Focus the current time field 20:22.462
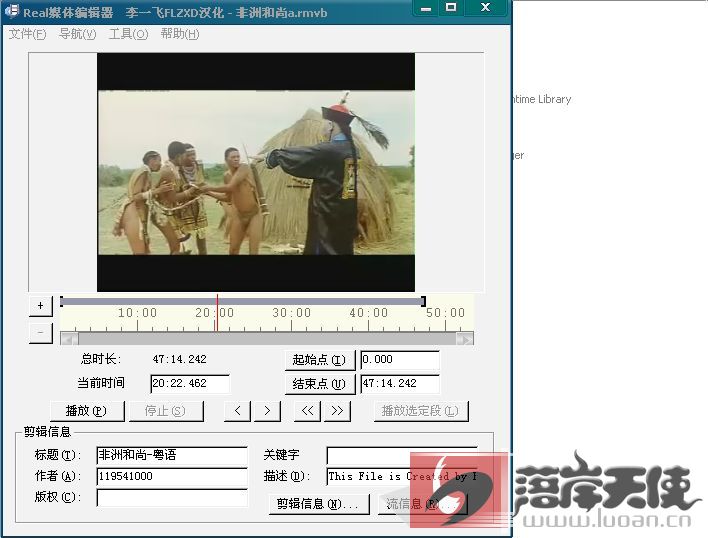Screen dimensions: 708x538 [190, 384]
